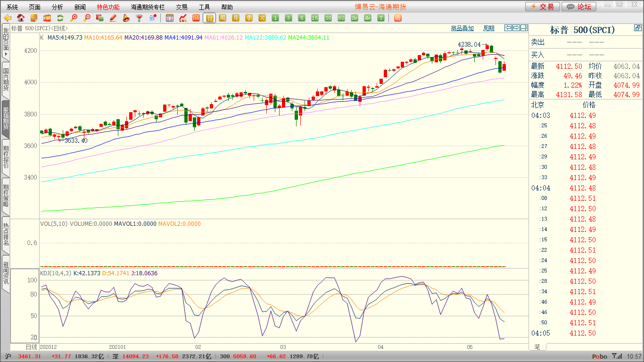Click the 论坛 forum button

tap(579, 7)
